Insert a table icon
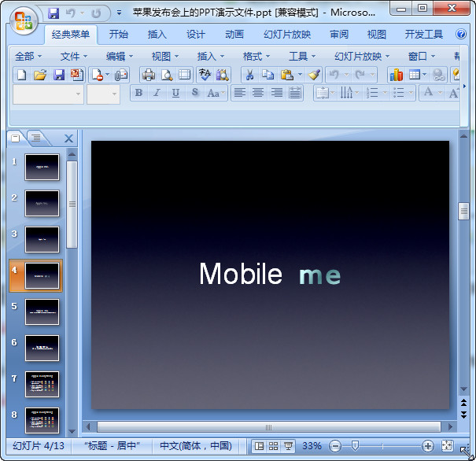The width and height of the screenshot is (476, 461). (x=415, y=75)
